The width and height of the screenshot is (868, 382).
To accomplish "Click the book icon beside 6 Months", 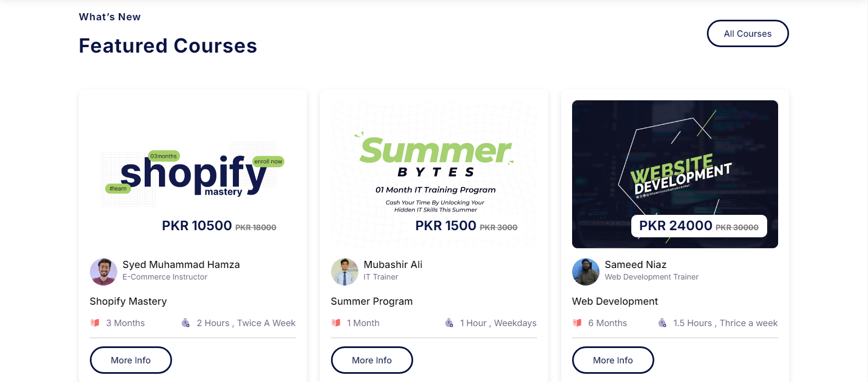I will pyautogui.click(x=577, y=323).
